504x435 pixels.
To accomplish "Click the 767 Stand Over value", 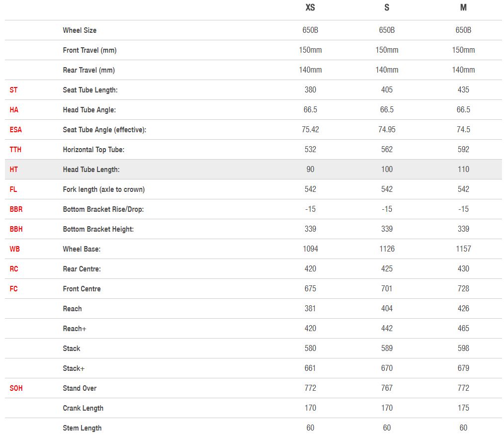I will point(387,388).
